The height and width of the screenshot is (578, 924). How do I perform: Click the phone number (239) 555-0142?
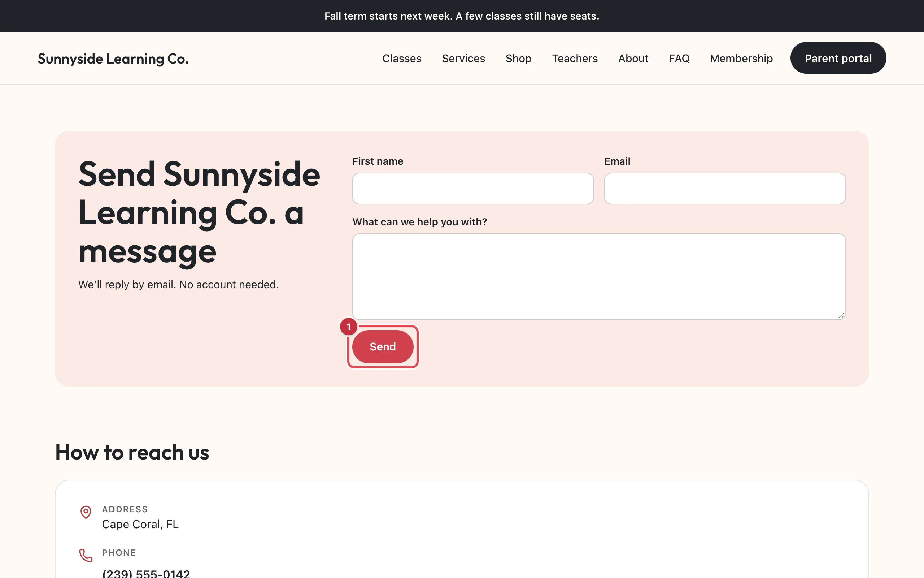tap(146, 573)
